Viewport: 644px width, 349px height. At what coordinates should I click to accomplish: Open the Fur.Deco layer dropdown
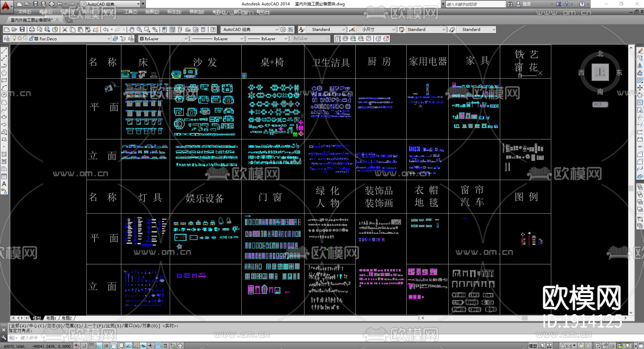pos(61,39)
